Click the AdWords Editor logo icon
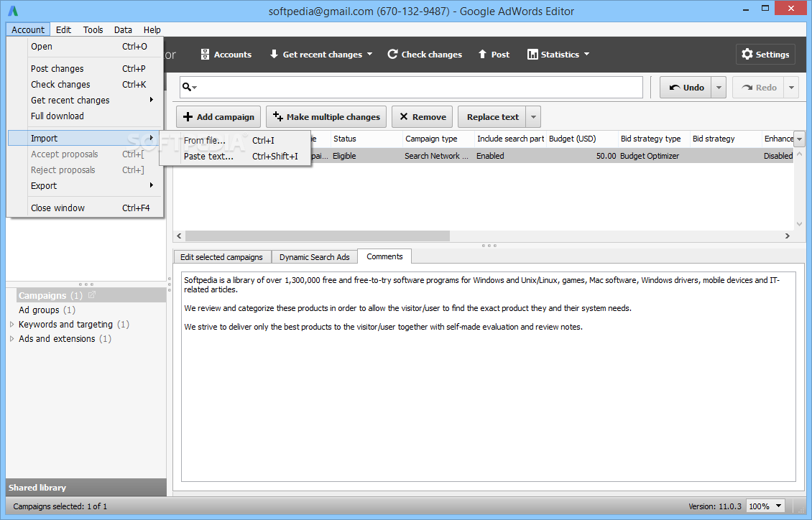 [13, 11]
